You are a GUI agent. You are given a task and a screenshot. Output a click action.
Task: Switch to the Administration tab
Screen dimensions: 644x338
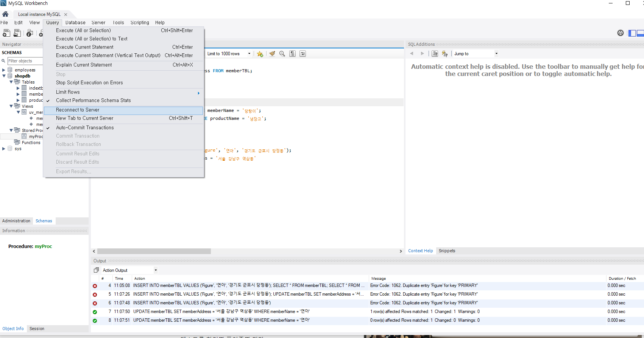tap(16, 221)
